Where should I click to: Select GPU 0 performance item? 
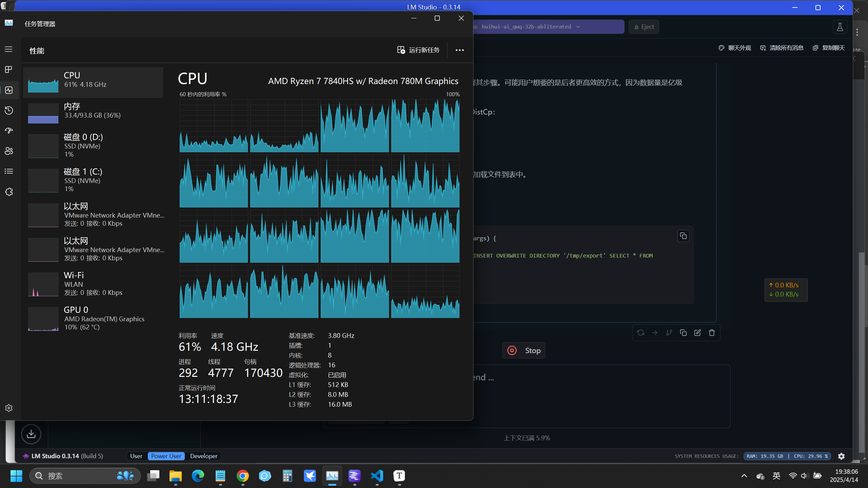point(93,318)
